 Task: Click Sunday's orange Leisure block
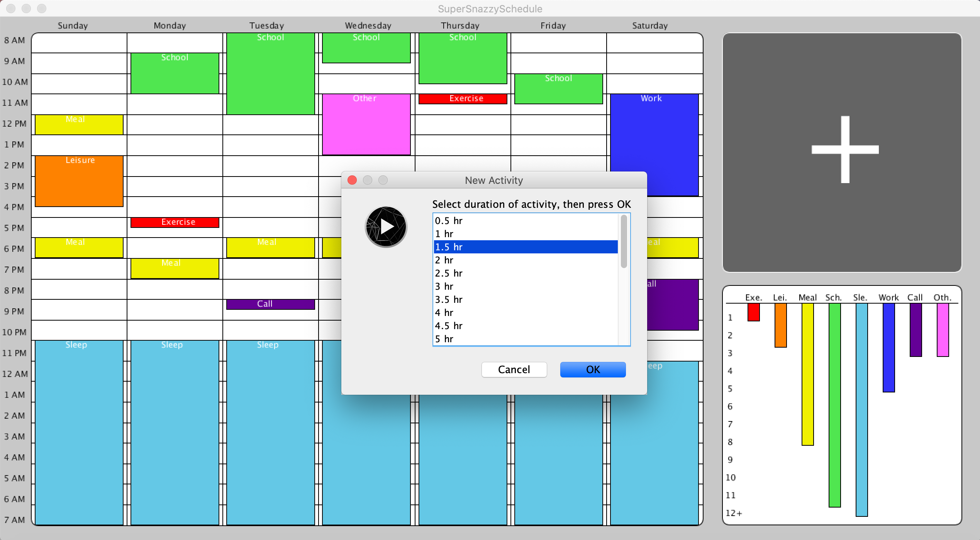(x=79, y=182)
